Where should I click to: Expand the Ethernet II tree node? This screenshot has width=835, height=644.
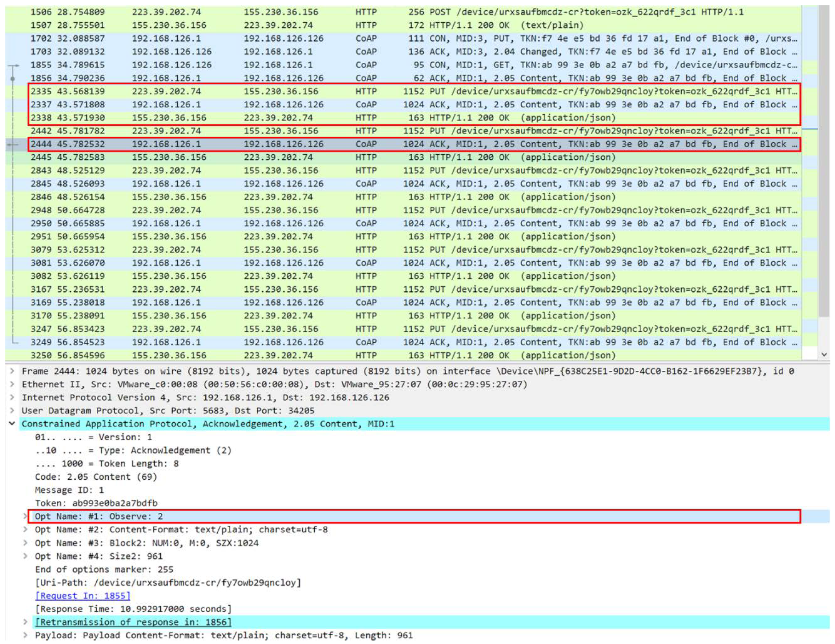click(x=12, y=384)
